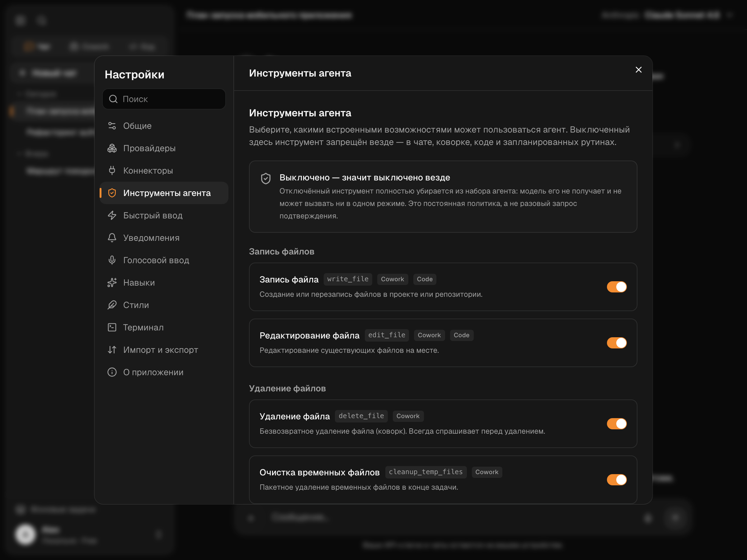Image resolution: width=747 pixels, height=560 pixels.
Task: Go to Провайдеры settings
Action: (x=164, y=148)
